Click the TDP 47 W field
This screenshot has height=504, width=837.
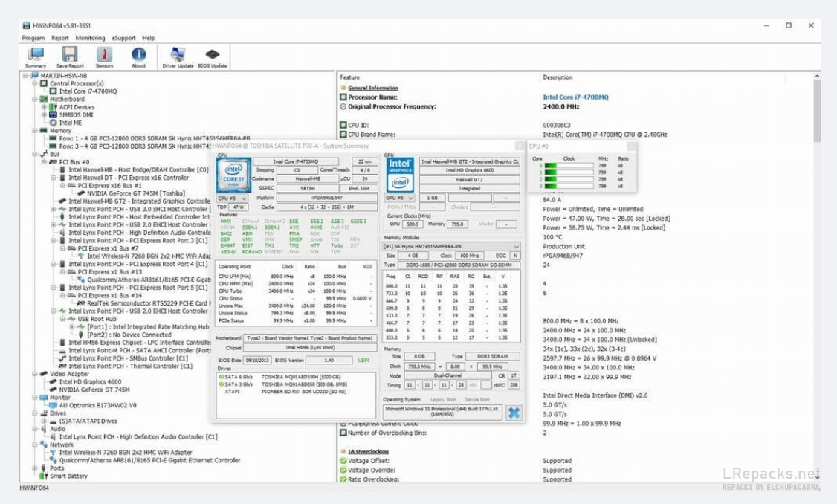tap(239, 207)
